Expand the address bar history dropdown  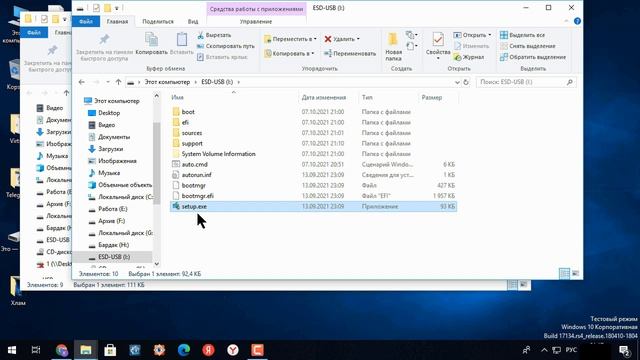click(x=457, y=82)
